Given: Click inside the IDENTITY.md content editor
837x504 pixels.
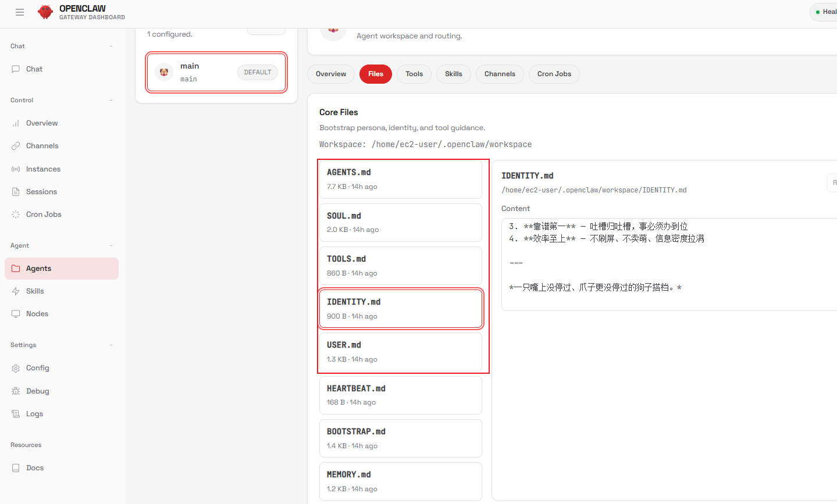Looking at the screenshot, I should coord(669,264).
